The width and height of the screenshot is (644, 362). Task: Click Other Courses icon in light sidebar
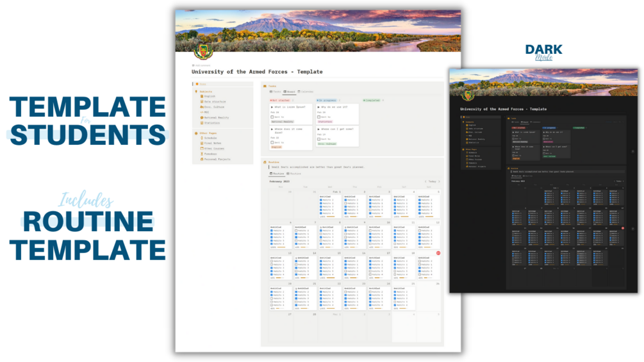tap(202, 149)
